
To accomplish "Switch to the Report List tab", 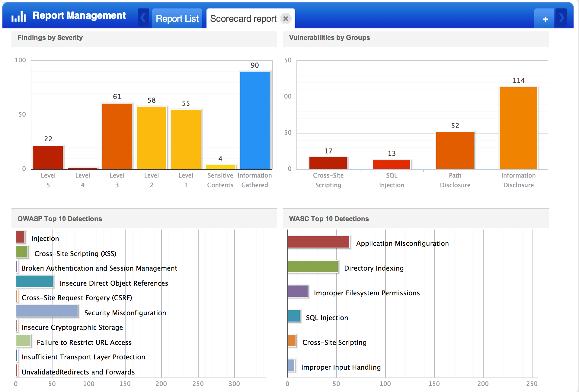I will point(177,19).
